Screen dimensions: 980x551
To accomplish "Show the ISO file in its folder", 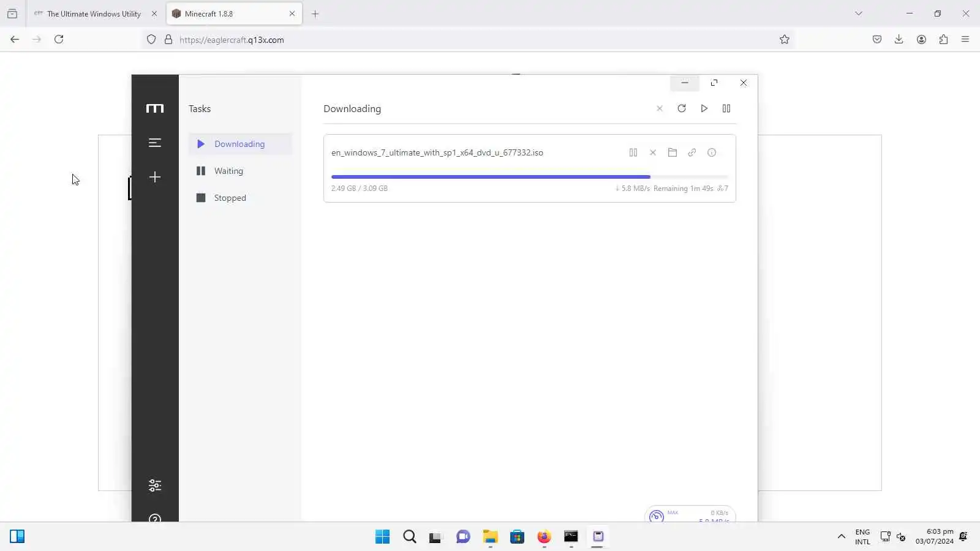I will coord(673,152).
